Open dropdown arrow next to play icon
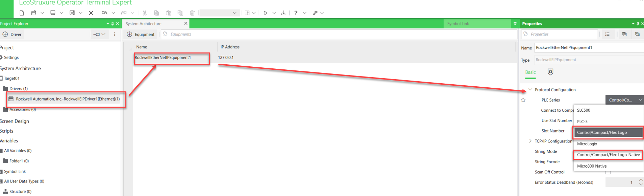 point(274,13)
